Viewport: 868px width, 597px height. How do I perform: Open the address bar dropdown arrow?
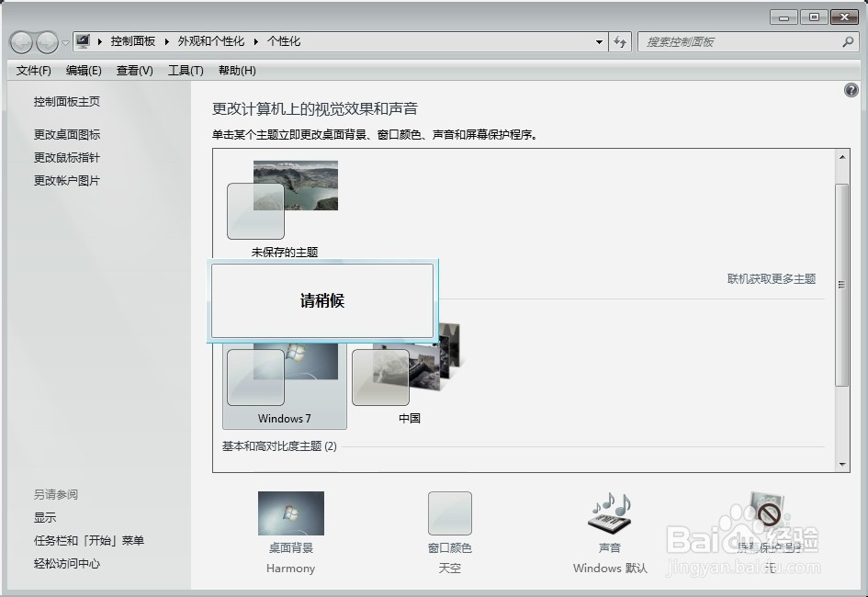pos(599,42)
